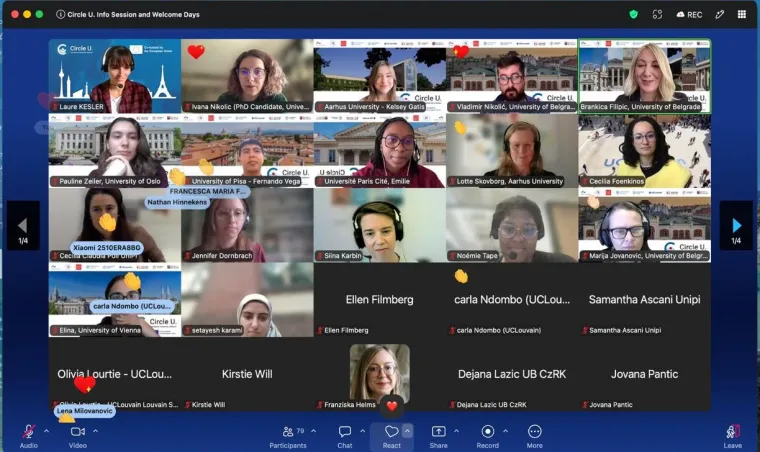The height and width of the screenshot is (452, 760).
Task: Click the REC cloud recording indicator
Action: (x=689, y=15)
